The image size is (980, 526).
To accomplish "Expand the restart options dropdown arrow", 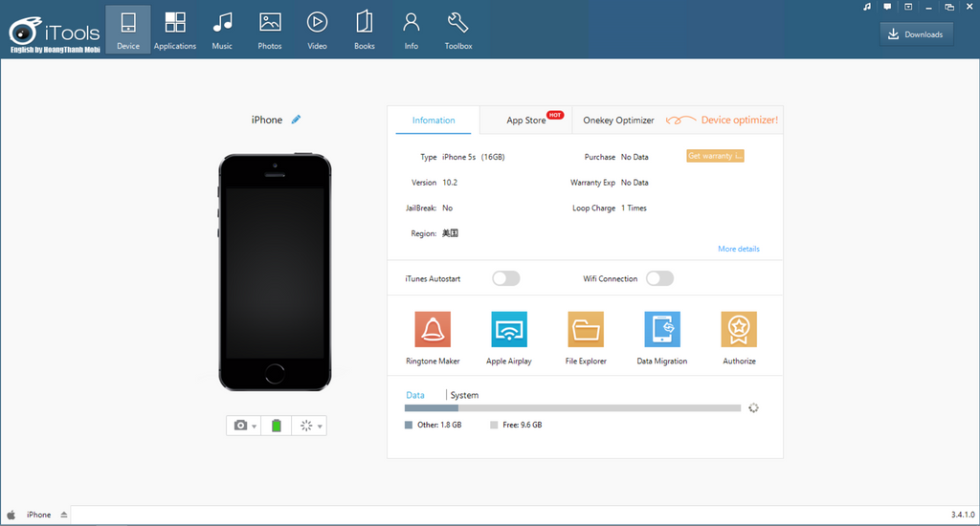I will (320, 427).
